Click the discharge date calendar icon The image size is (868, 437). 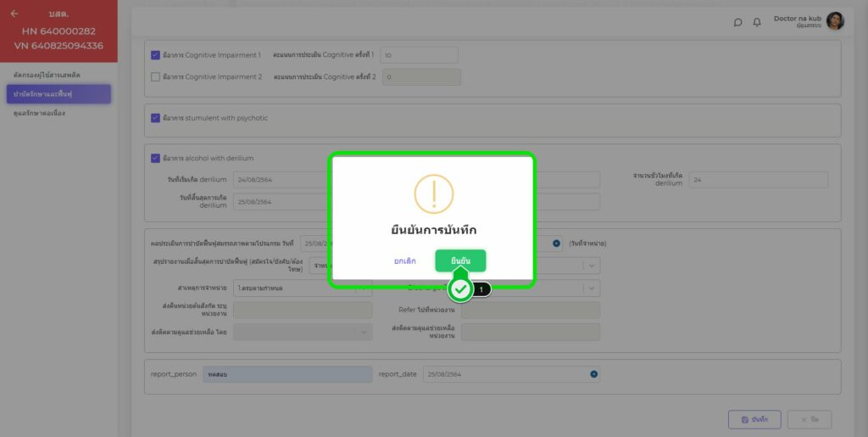(x=556, y=243)
